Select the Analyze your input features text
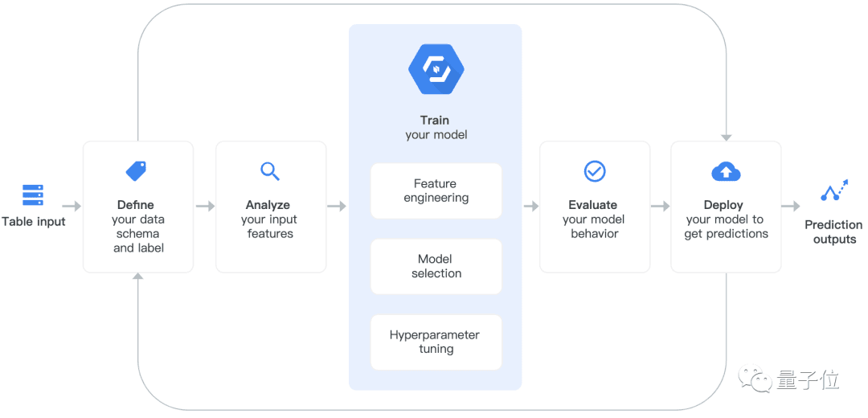 click(270, 219)
